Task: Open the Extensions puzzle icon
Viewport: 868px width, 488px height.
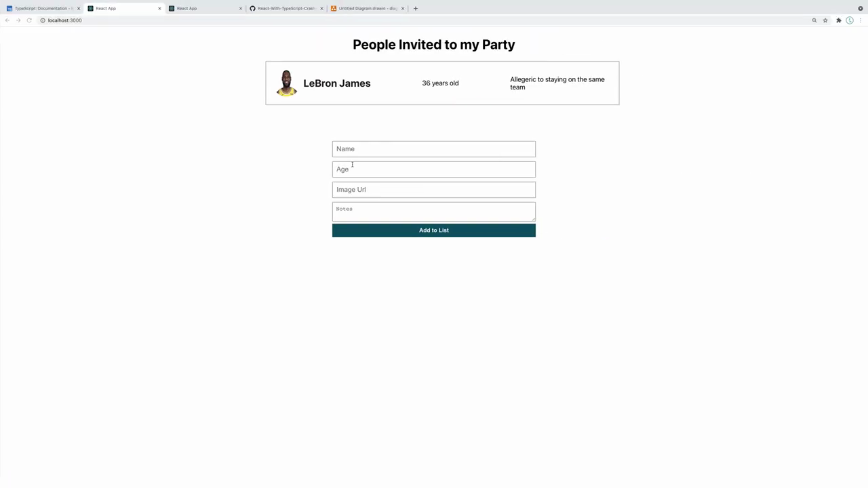Action: [x=839, y=20]
